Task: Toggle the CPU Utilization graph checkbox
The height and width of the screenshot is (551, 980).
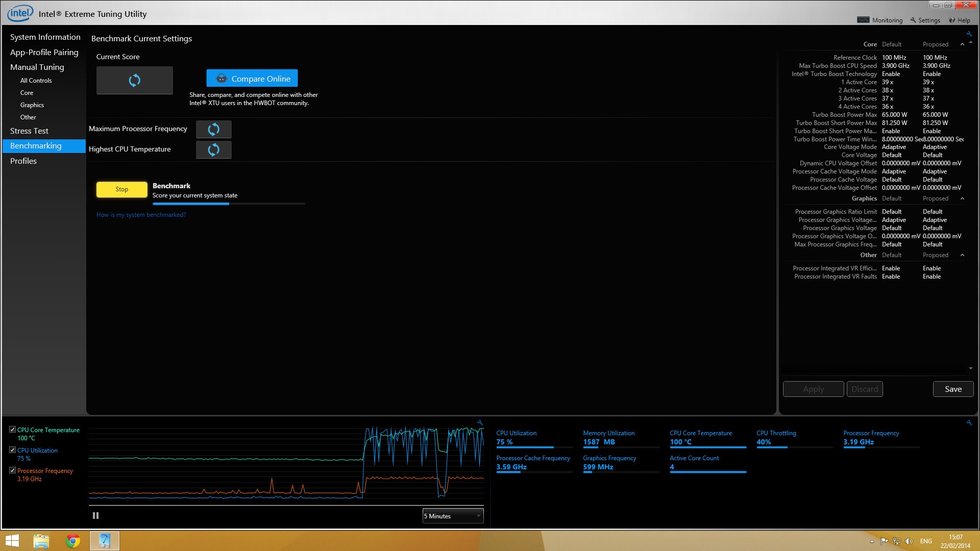Action: click(13, 450)
